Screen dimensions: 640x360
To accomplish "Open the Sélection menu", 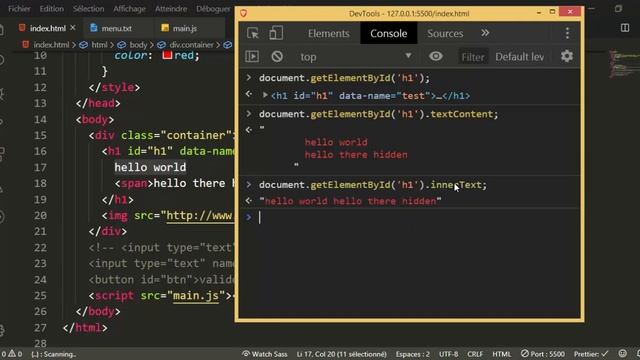I will coord(88,8).
